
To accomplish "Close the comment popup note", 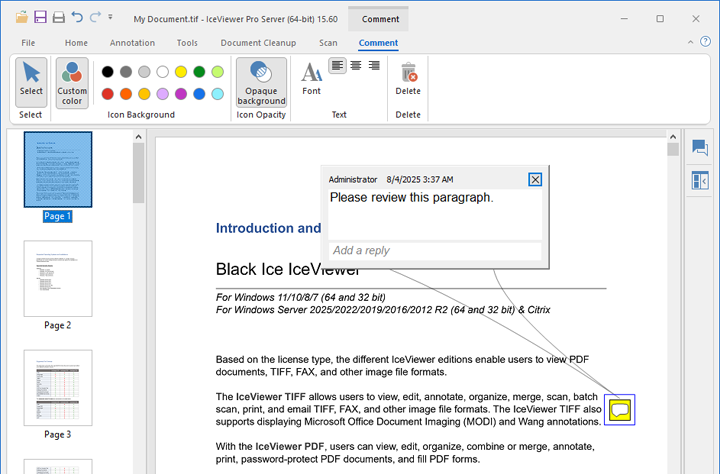I will tap(535, 179).
